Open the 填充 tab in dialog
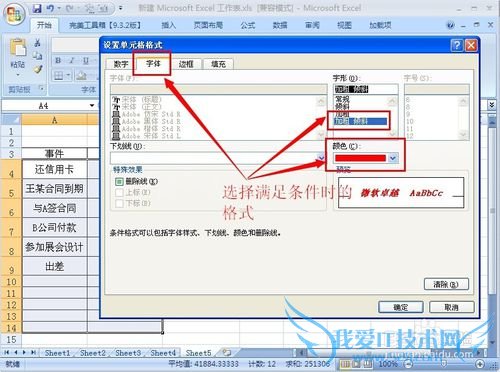 click(218, 64)
